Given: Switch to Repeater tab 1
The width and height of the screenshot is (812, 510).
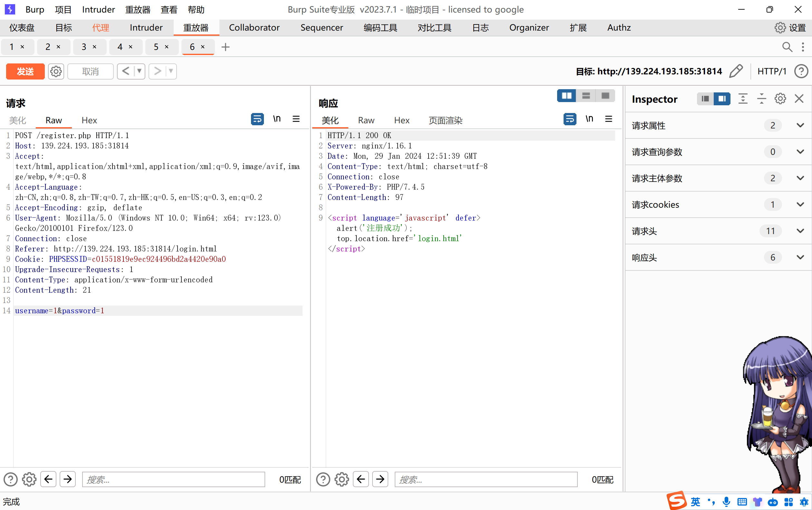Looking at the screenshot, I should 12,47.
